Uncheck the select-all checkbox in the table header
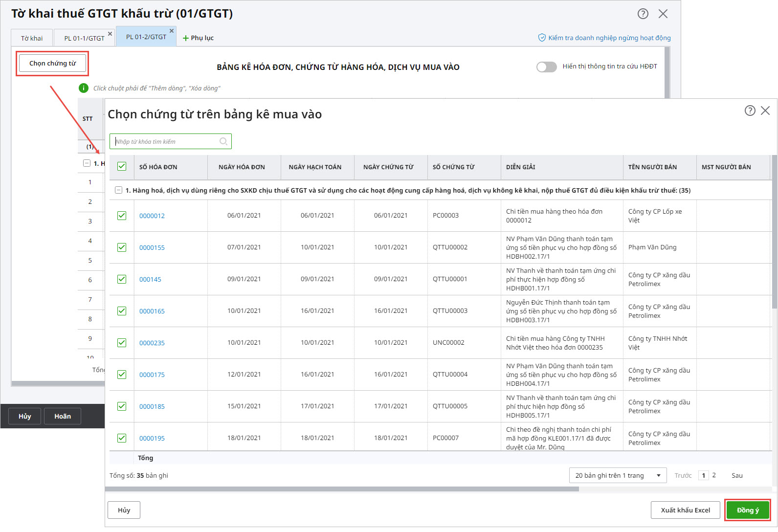Image resolution: width=778 pixels, height=532 pixels. [122, 167]
